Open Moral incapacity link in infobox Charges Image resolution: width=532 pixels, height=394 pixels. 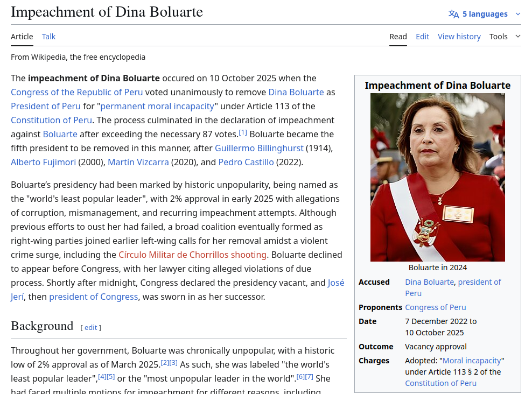tap(472, 361)
